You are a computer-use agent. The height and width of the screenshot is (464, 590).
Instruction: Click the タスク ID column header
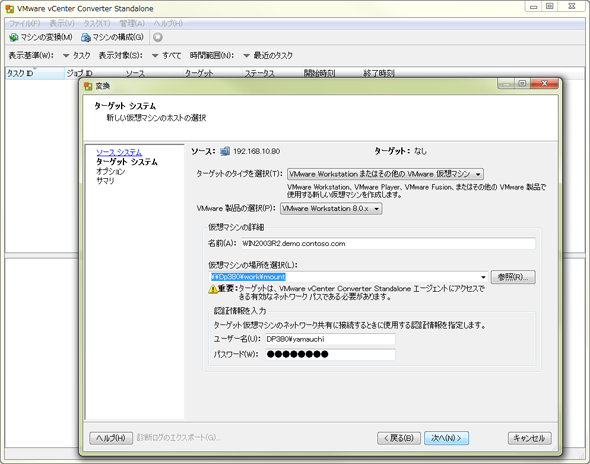35,73
